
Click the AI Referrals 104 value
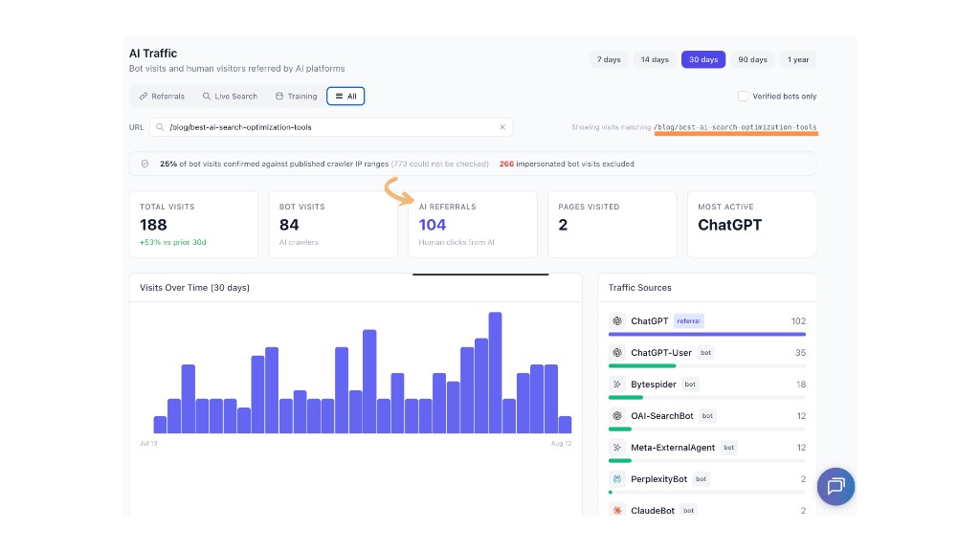point(433,225)
